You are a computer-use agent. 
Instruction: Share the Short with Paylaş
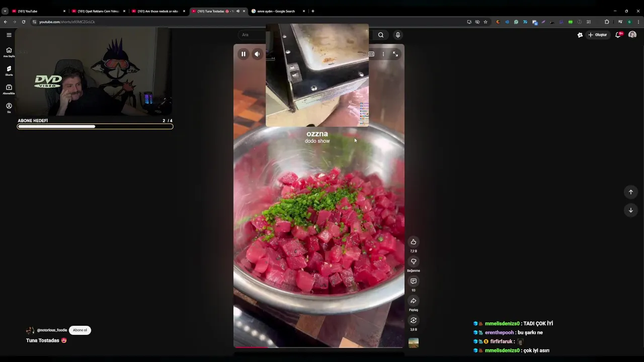tap(414, 301)
